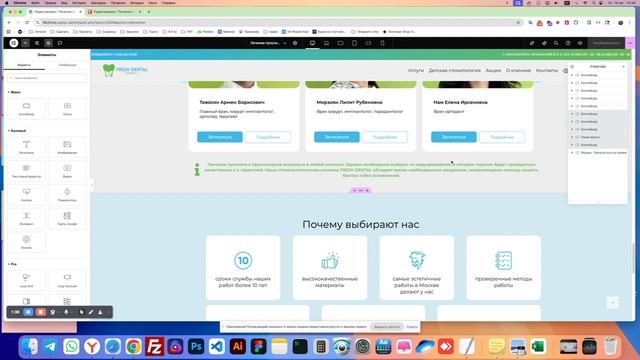
Task: Expand the Наши врачи structure row
Action: [572, 137]
